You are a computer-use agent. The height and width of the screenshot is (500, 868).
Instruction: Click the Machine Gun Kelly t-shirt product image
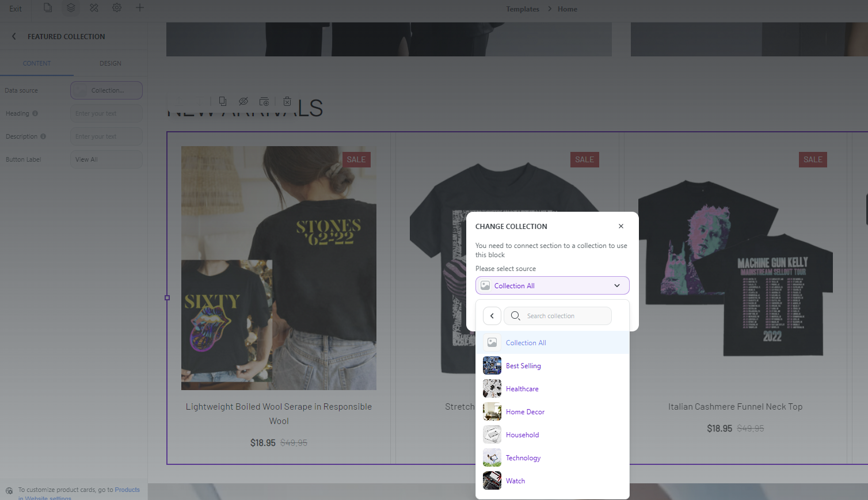pos(735,268)
